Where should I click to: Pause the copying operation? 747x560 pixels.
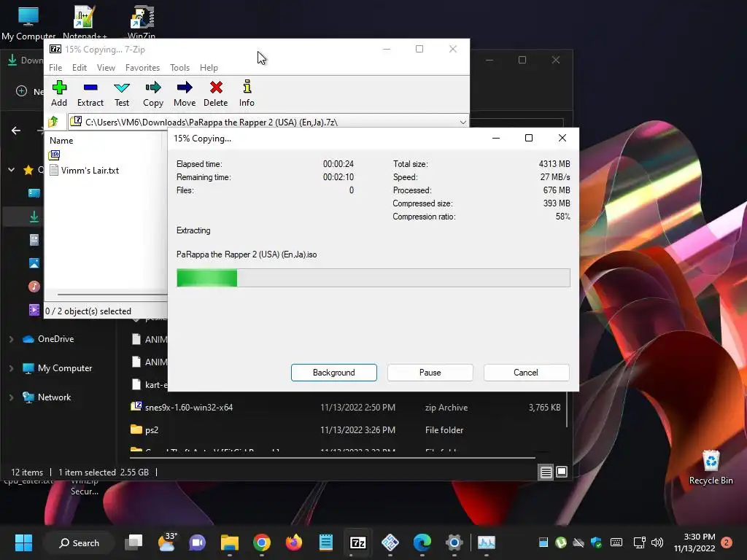coord(430,373)
